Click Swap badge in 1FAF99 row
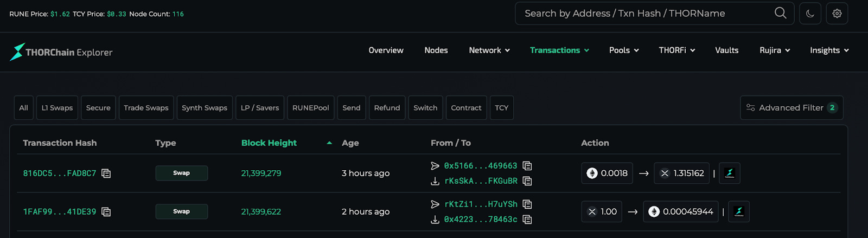 click(x=182, y=212)
